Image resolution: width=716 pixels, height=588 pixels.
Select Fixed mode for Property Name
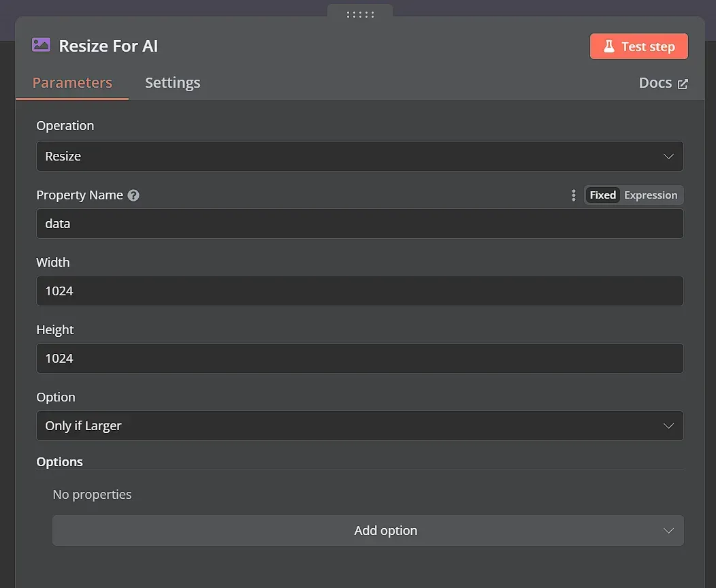tap(602, 195)
